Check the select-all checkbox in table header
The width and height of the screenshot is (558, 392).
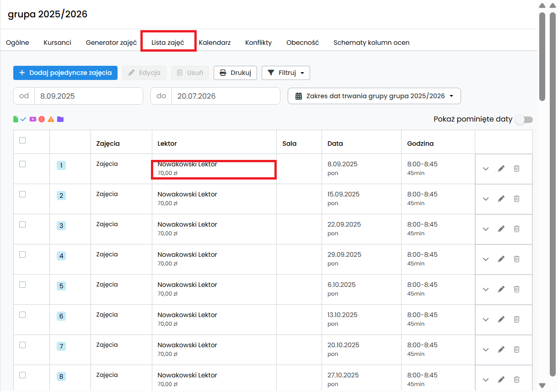tap(22, 141)
